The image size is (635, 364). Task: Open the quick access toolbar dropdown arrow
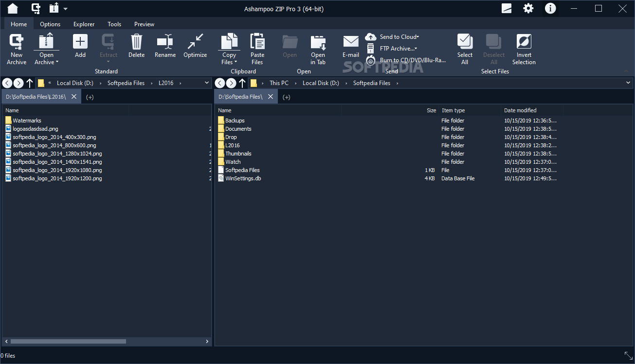pyautogui.click(x=65, y=9)
